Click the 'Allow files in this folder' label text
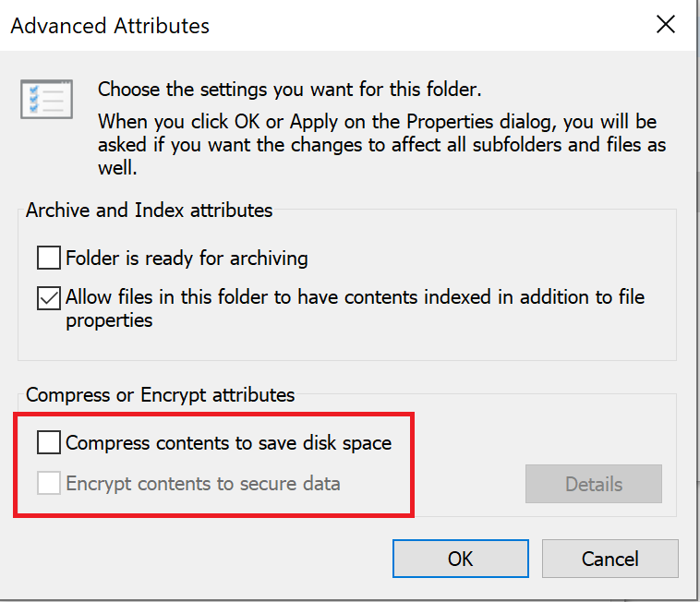The height and width of the screenshot is (602, 700). point(355,297)
